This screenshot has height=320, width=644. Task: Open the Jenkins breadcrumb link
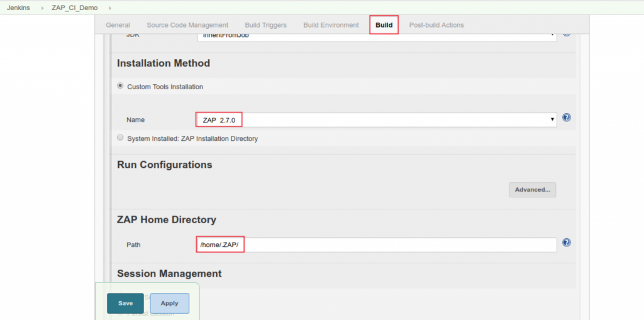[19, 8]
